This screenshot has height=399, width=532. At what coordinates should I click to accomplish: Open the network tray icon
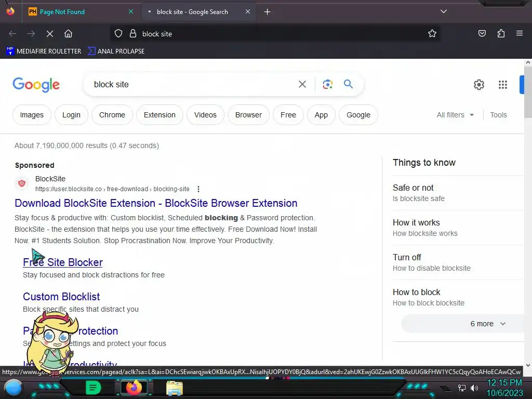(462, 388)
